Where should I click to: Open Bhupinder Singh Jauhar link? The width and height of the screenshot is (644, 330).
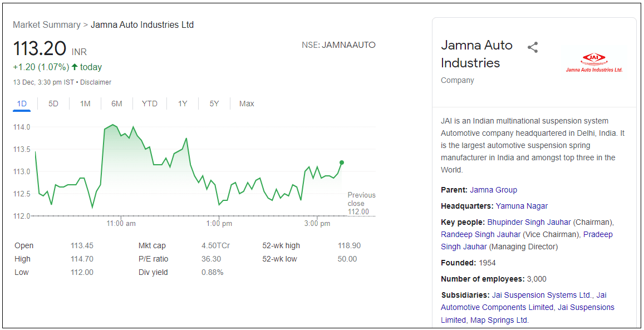tap(529, 222)
